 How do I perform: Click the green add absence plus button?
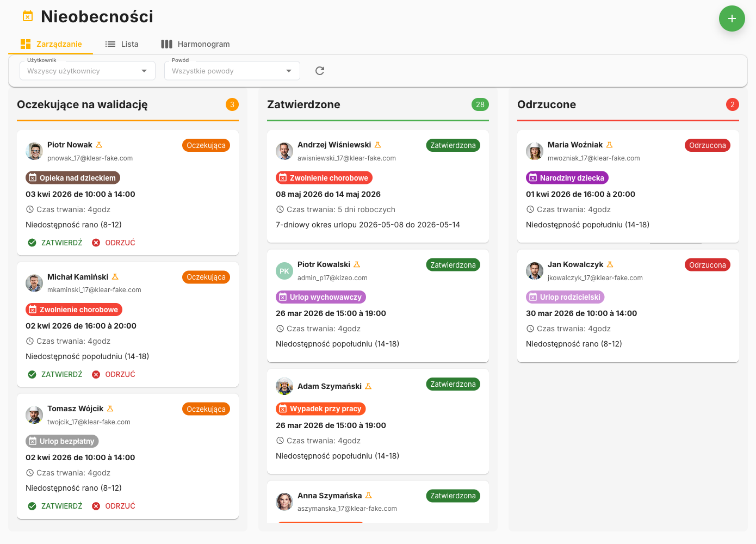coord(732,18)
